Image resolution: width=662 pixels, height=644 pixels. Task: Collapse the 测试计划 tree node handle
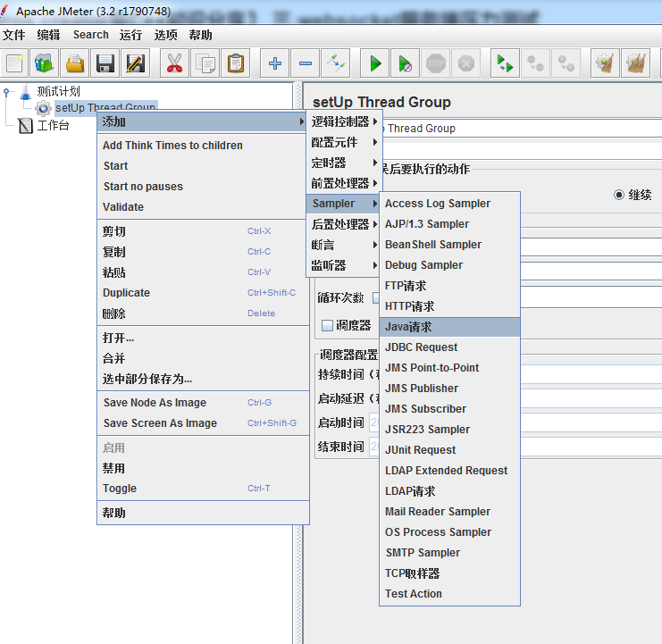6,91
